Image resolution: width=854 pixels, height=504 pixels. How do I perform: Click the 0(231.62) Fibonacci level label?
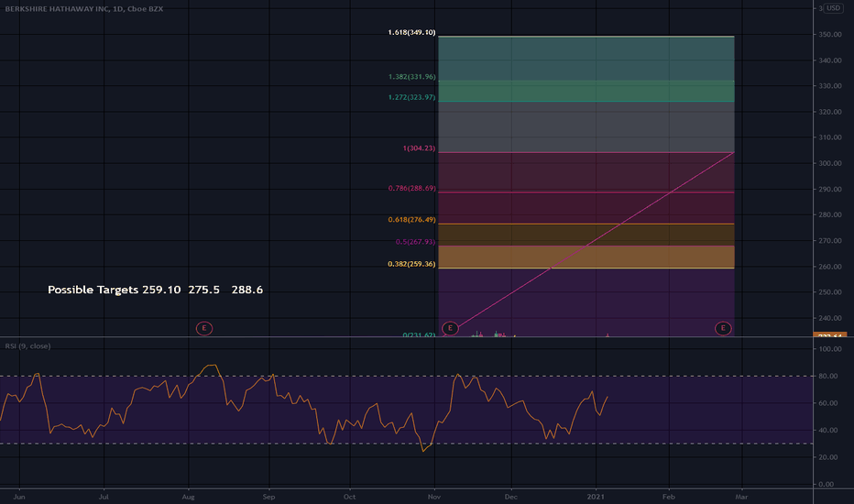click(x=419, y=334)
